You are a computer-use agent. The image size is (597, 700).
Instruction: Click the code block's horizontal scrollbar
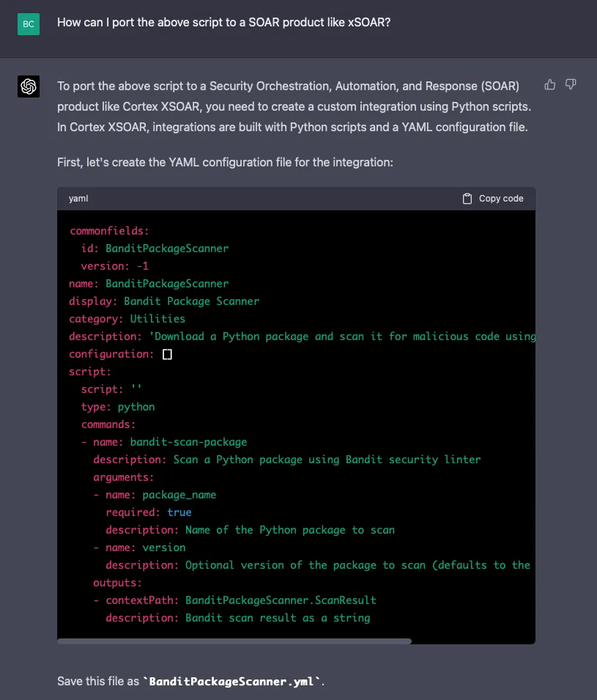pyautogui.click(x=234, y=641)
